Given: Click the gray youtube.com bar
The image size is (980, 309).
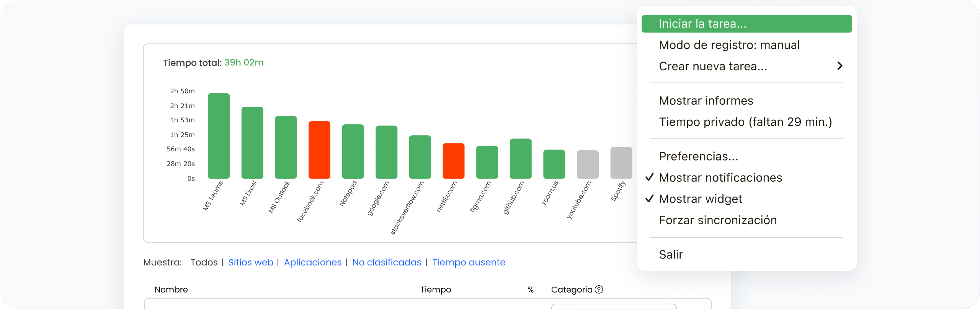Looking at the screenshot, I should pyautogui.click(x=588, y=164).
